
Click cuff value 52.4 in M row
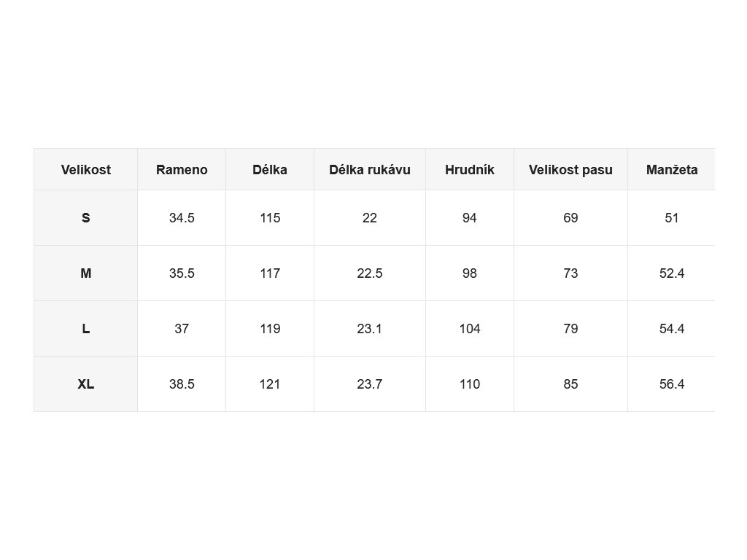[672, 273]
